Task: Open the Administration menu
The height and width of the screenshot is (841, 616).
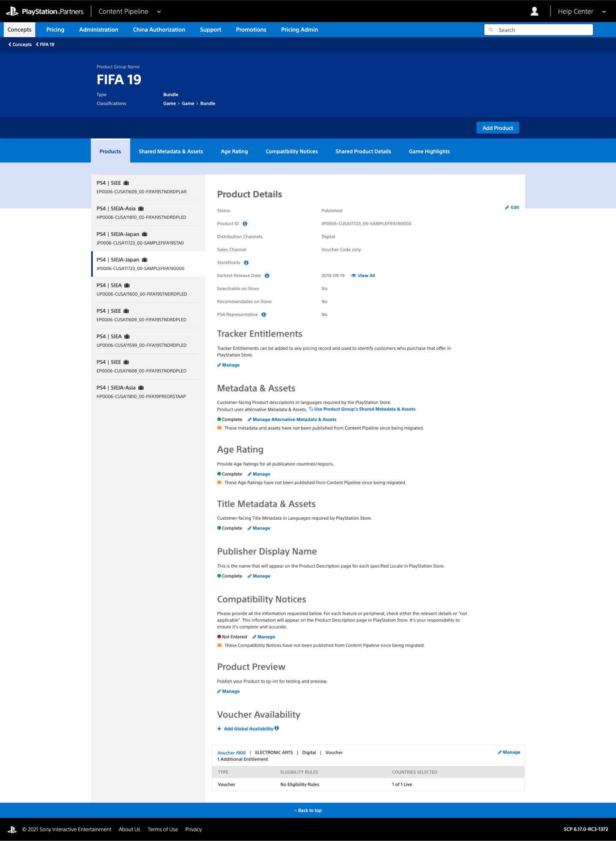Action: (99, 30)
